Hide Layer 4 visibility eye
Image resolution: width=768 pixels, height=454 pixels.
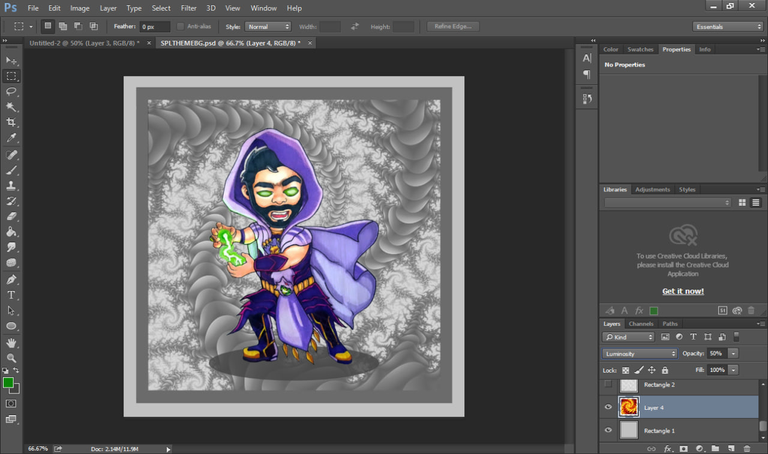click(x=608, y=407)
